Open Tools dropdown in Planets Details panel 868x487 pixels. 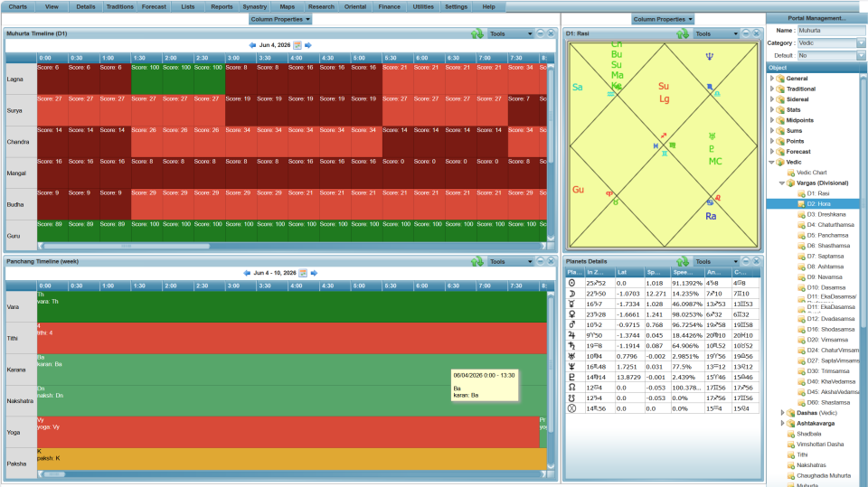click(716, 261)
